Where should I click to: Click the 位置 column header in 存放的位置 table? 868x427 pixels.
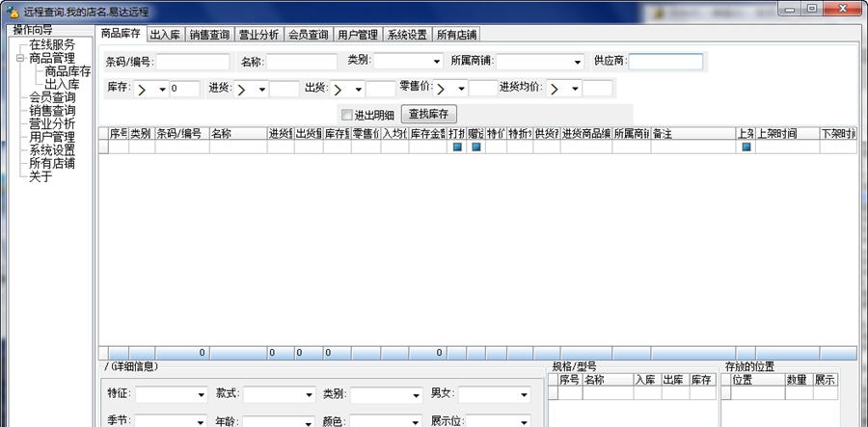[x=758, y=380]
